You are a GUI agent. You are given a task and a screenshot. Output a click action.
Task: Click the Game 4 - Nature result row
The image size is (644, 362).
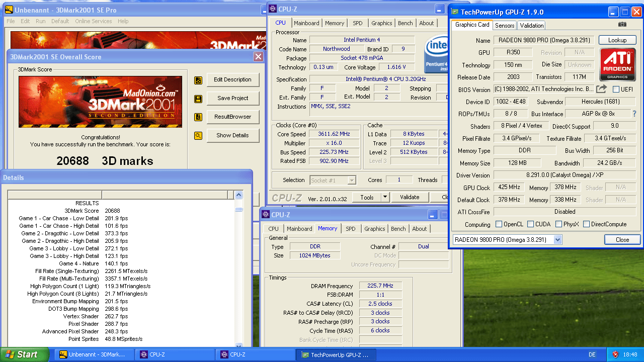click(x=121, y=263)
